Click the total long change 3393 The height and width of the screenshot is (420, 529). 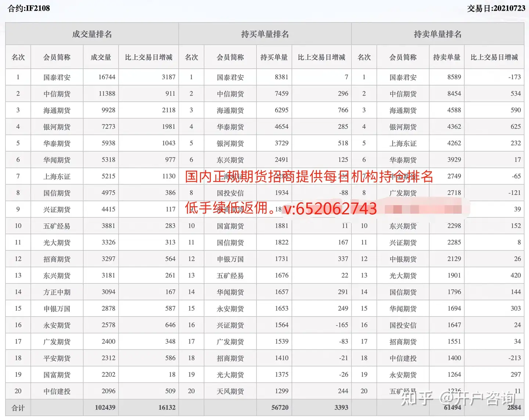click(x=341, y=408)
